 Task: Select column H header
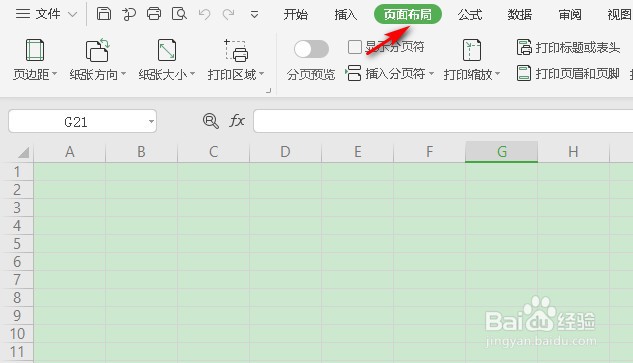click(x=573, y=152)
